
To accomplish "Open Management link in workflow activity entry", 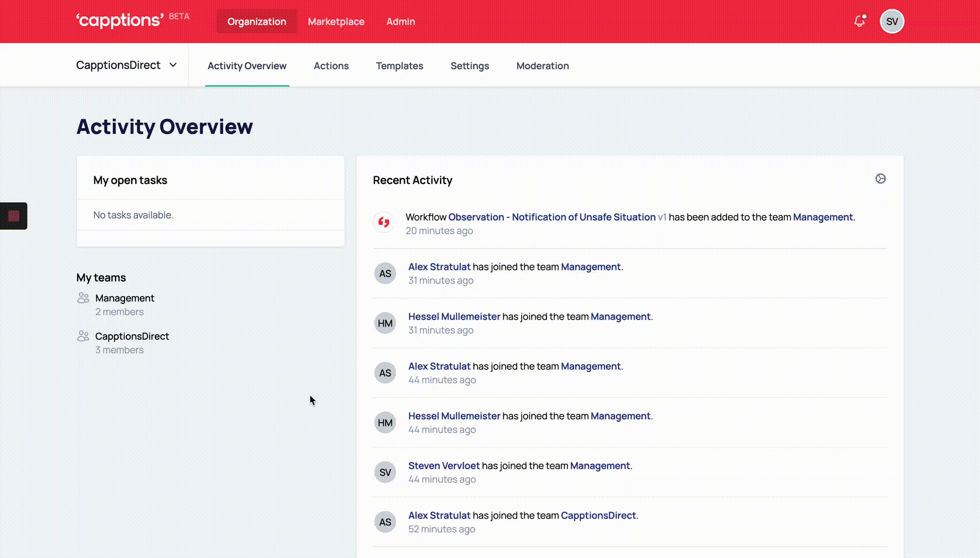I will point(823,217).
